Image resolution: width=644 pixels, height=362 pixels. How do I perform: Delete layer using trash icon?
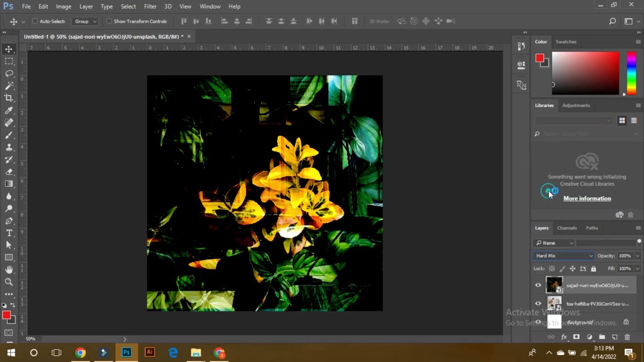627,337
